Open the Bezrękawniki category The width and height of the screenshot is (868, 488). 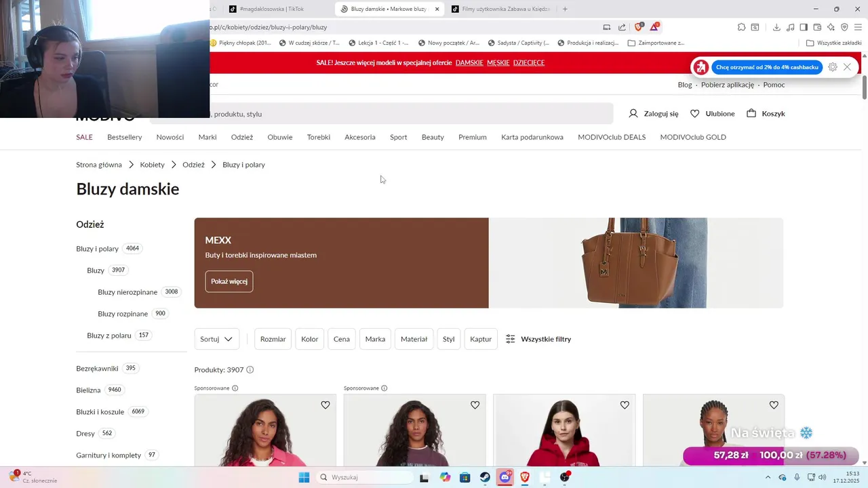click(97, 368)
